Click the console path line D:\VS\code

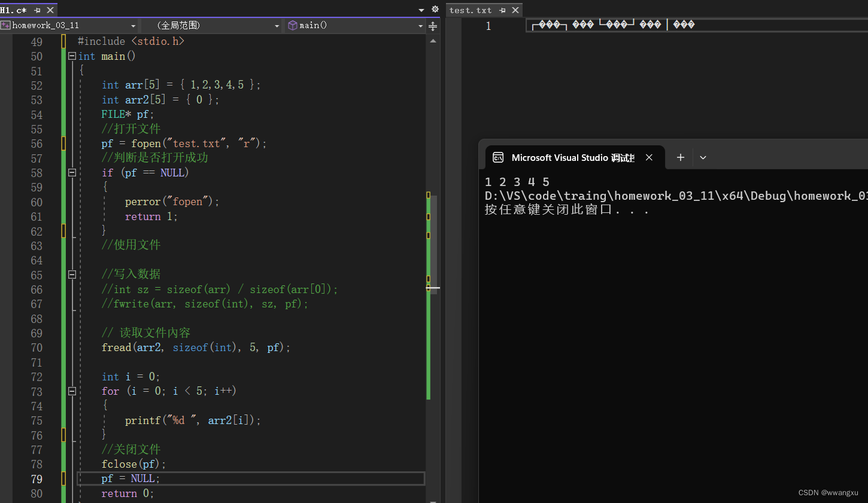[676, 196]
